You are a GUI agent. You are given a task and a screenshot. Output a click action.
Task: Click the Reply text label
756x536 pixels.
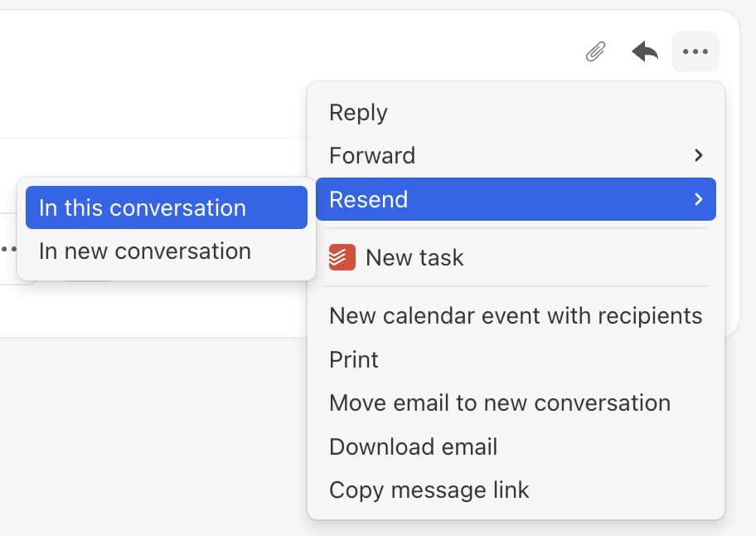click(x=358, y=112)
